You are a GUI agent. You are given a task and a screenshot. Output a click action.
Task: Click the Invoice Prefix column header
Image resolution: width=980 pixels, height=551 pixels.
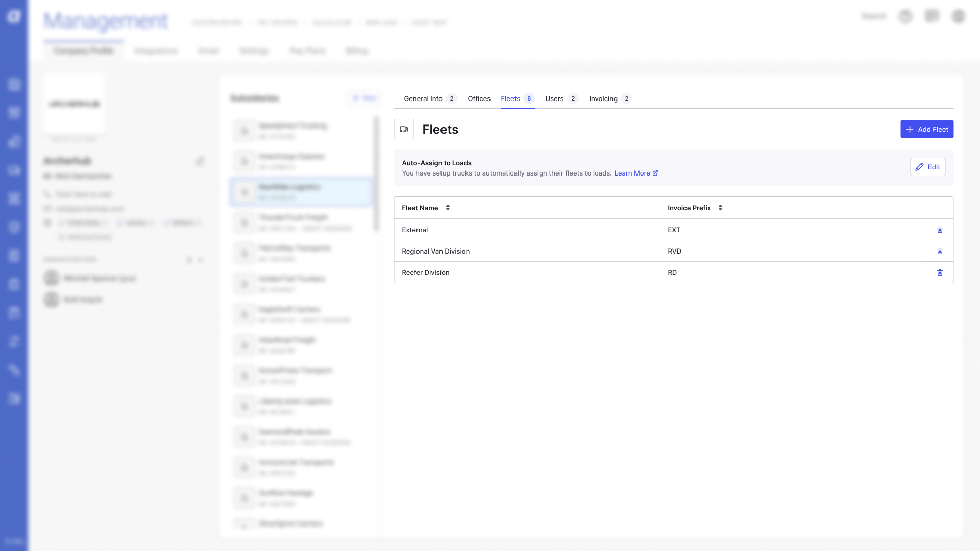click(689, 208)
